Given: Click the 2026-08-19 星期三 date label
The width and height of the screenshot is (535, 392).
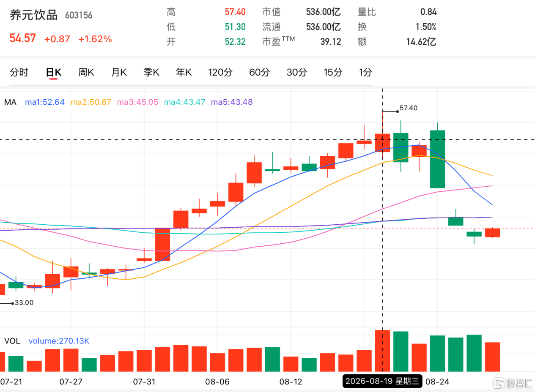Looking at the screenshot, I should click(382, 381).
